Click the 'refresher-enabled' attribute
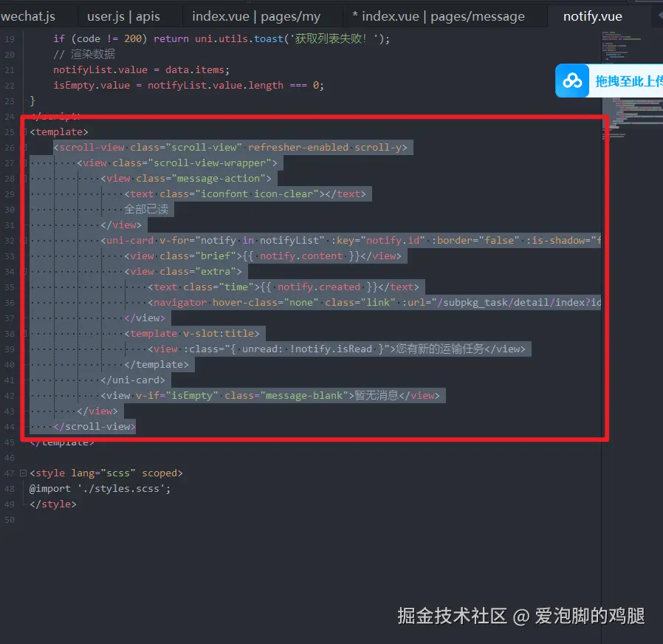 coord(298,147)
